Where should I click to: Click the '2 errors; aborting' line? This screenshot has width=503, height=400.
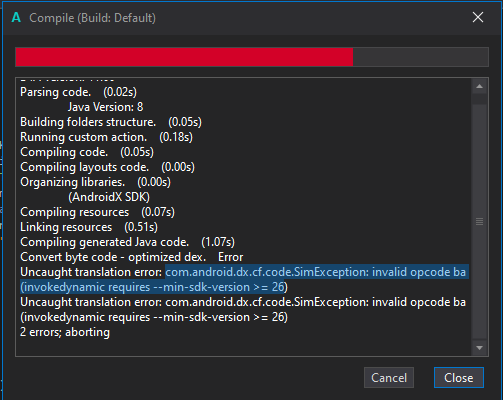point(65,332)
